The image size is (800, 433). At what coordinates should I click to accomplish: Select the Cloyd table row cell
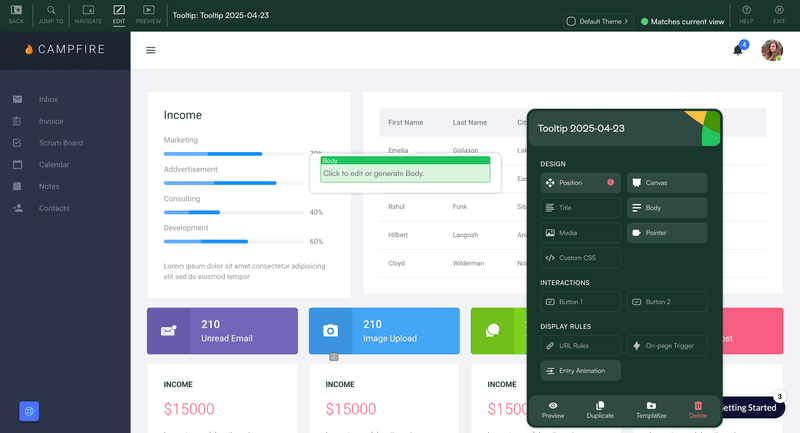pyautogui.click(x=396, y=263)
